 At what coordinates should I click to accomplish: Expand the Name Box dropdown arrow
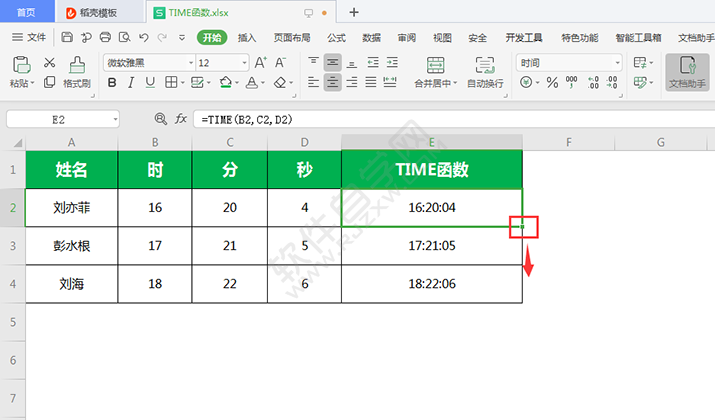tap(115, 120)
